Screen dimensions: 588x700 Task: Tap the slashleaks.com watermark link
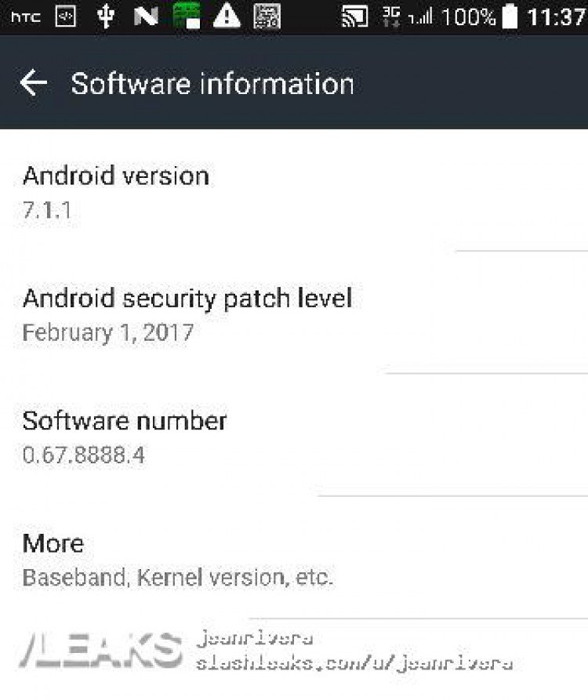354,663
